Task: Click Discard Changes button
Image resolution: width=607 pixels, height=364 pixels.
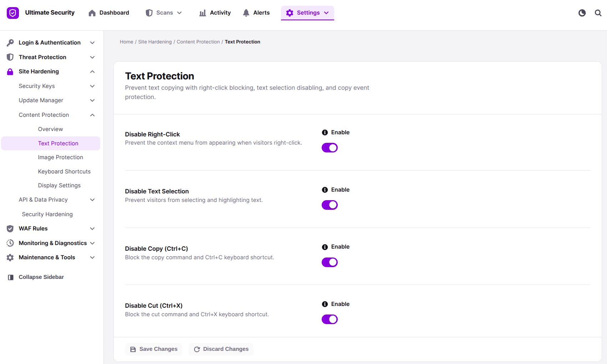Action: [x=221, y=349]
